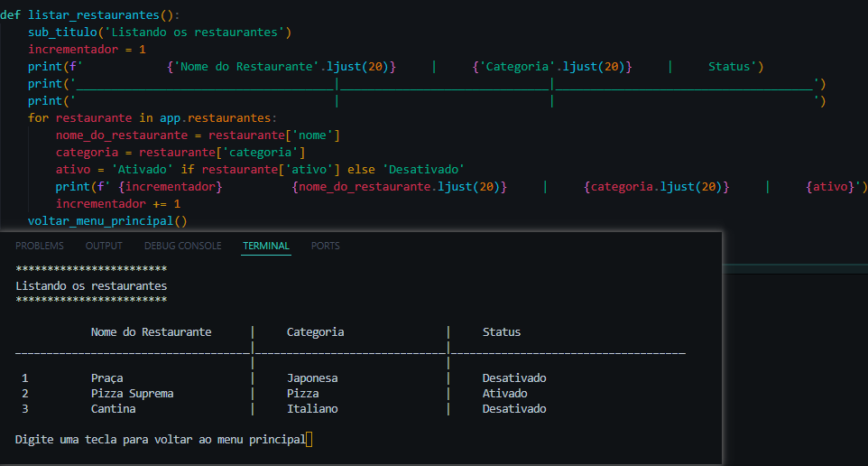Click voltar_menu_principal() call in code
This screenshot has height=466, width=868.
(x=107, y=221)
